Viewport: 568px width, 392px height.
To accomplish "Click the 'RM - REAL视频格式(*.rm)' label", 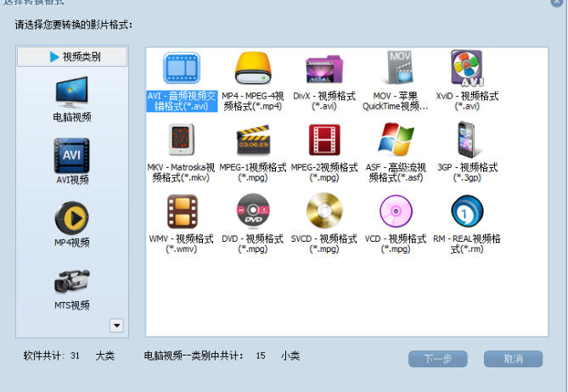I will (467, 244).
